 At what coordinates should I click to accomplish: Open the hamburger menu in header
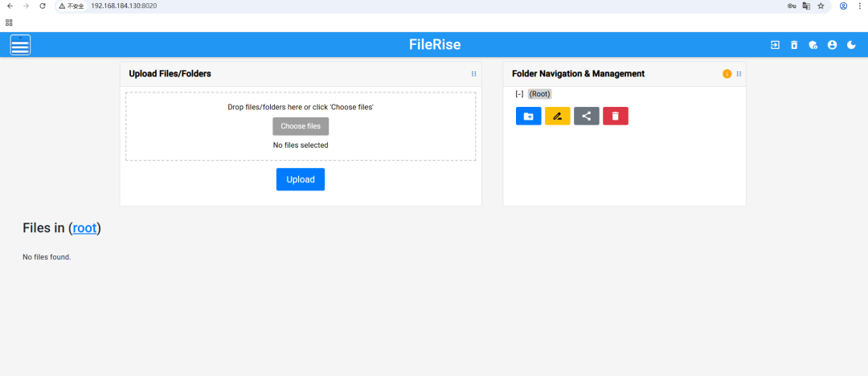pyautogui.click(x=20, y=45)
